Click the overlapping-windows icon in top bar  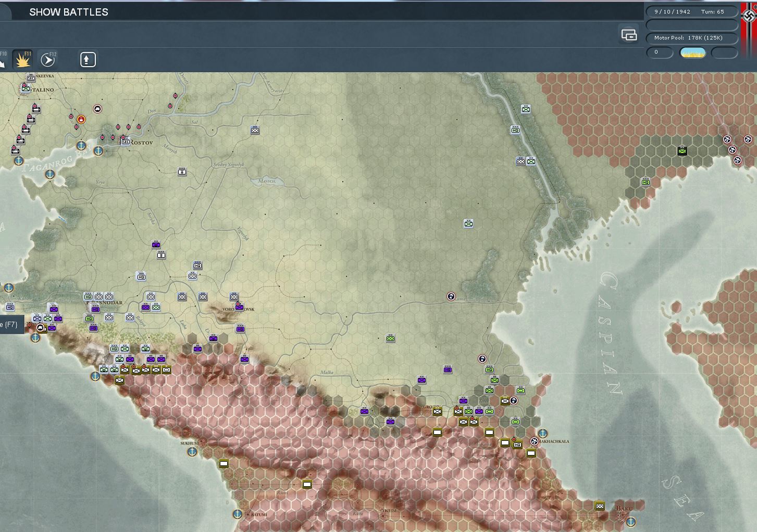click(629, 35)
